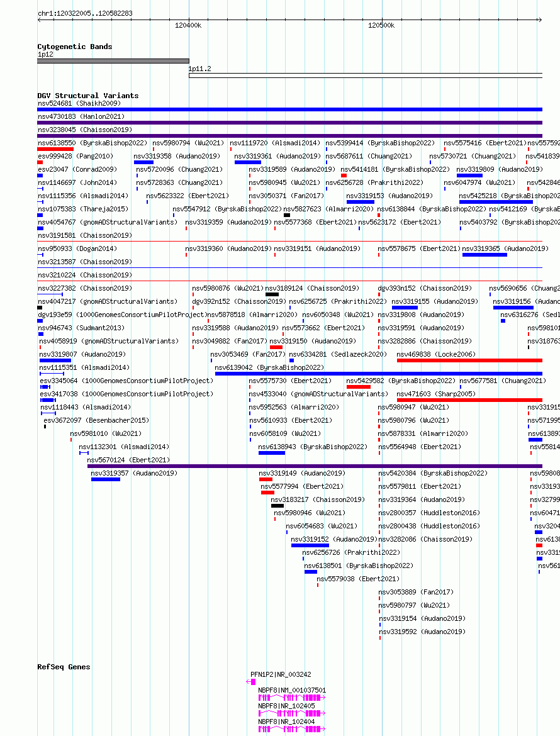Viewport: 560px width, 736px height.
Task: Select the PFN1P2 gene arrow glyph
Action: tap(250, 681)
